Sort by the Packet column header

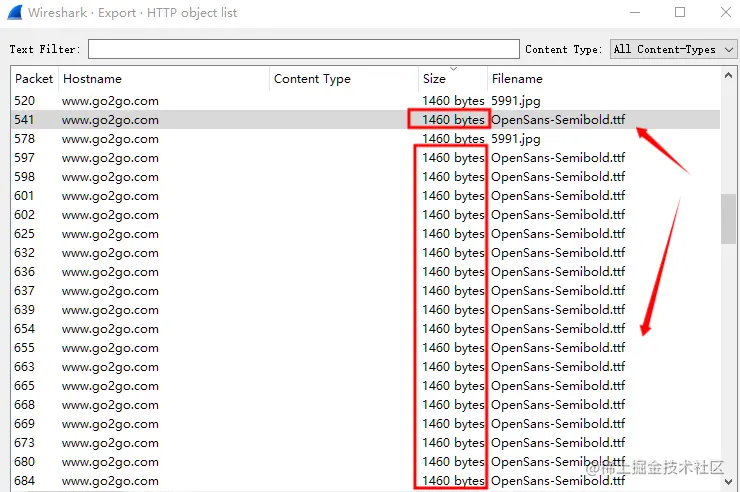34,78
